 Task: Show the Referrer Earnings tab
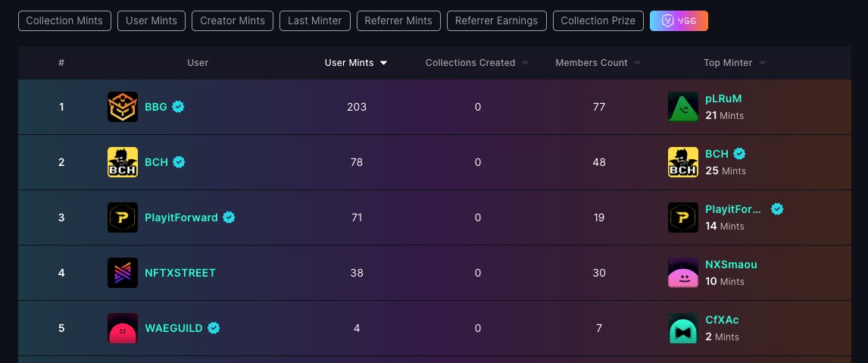pyautogui.click(x=497, y=21)
